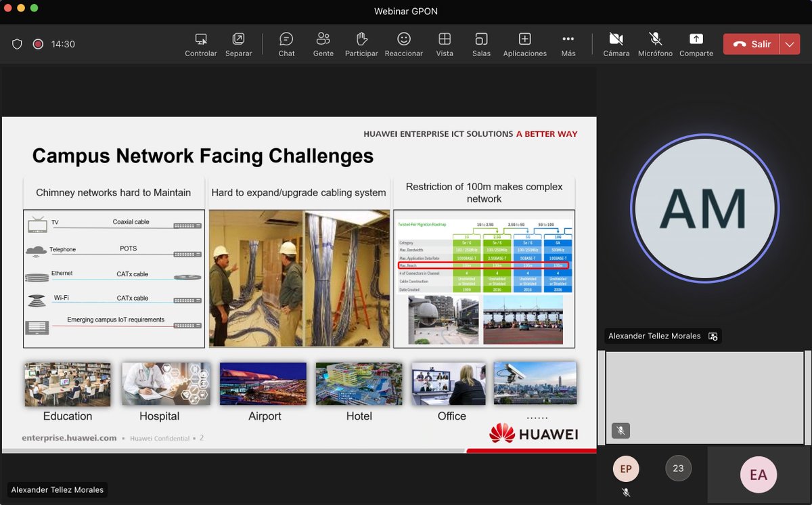Open the Chat panel
This screenshot has width=812, height=505.
tap(286, 43)
